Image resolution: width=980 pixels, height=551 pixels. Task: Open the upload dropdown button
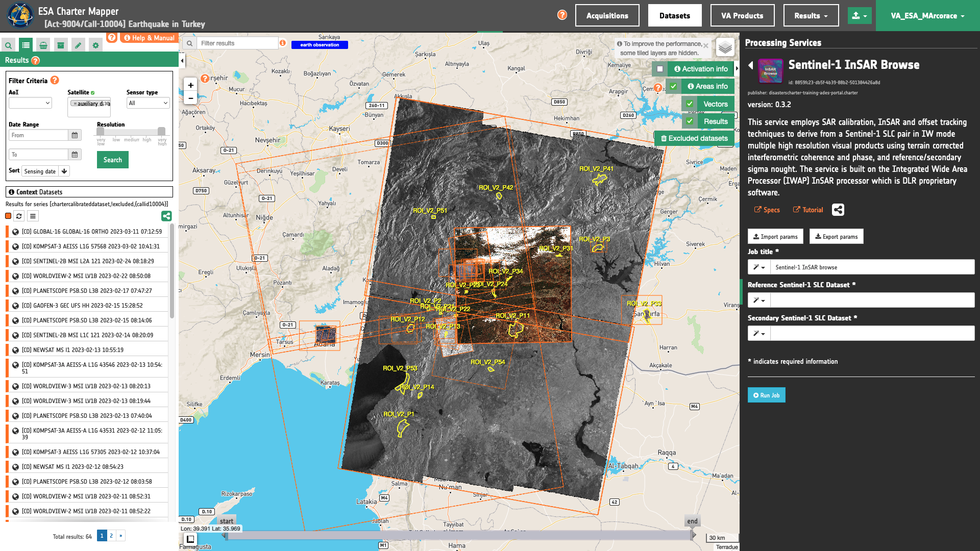click(860, 15)
